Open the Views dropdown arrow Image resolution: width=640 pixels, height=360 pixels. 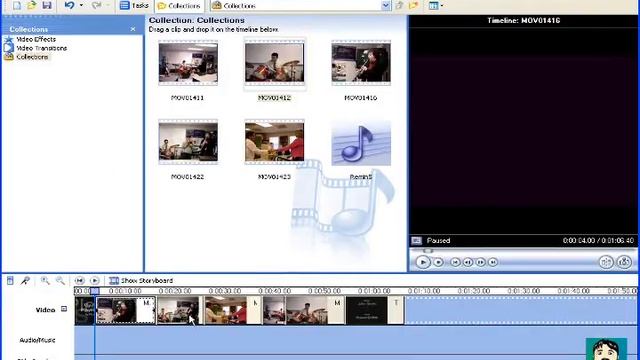pos(442,5)
